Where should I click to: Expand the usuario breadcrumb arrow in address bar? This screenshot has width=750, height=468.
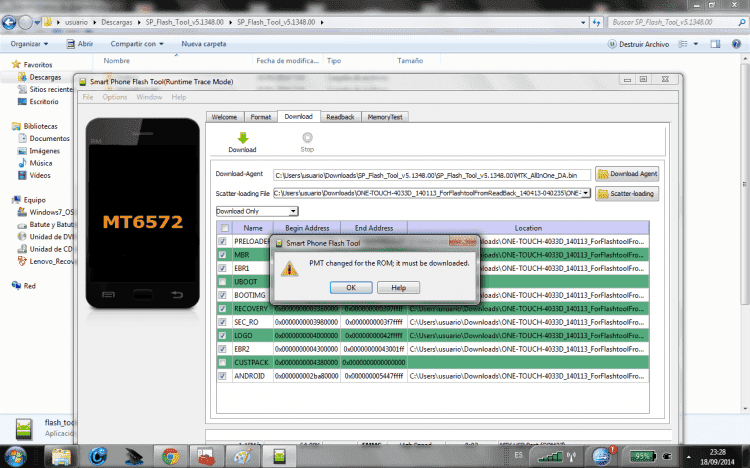94,22
